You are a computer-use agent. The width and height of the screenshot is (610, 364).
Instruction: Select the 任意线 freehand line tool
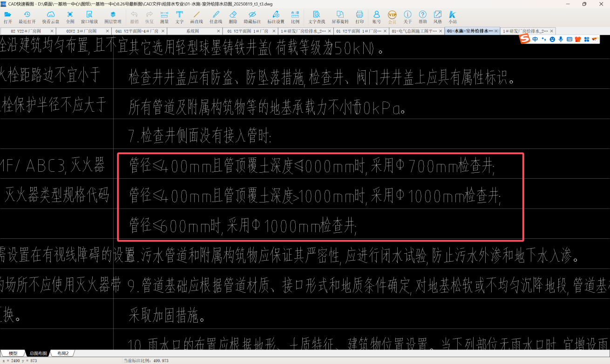[x=216, y=17]
